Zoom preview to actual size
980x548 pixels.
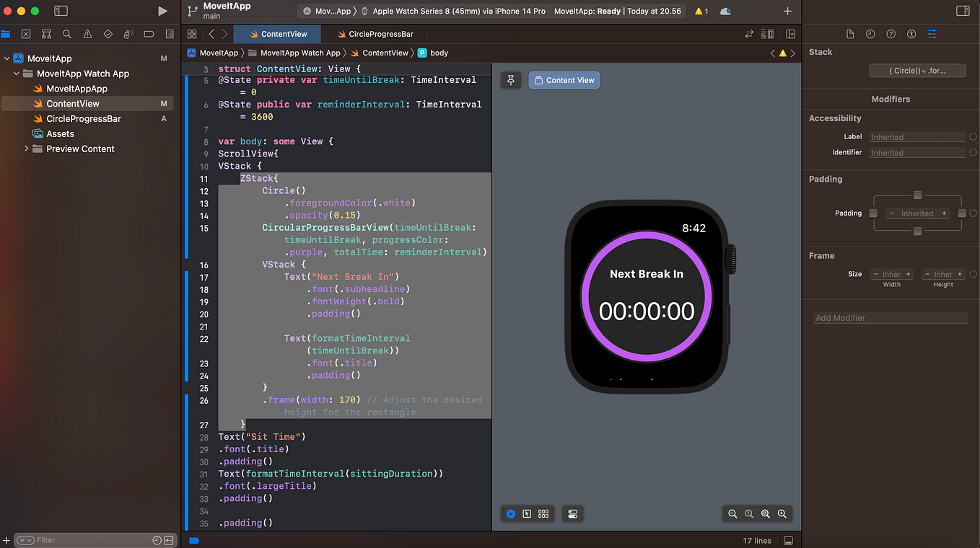click(749, 513)
